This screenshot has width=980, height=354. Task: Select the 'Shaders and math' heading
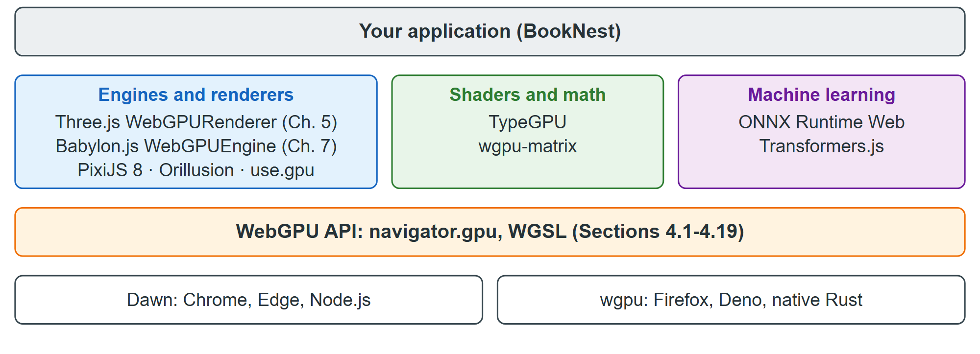528,94
